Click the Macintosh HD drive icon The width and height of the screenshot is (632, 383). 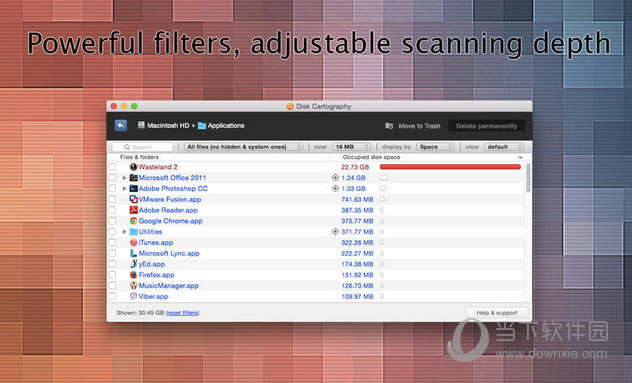(141, 125)
